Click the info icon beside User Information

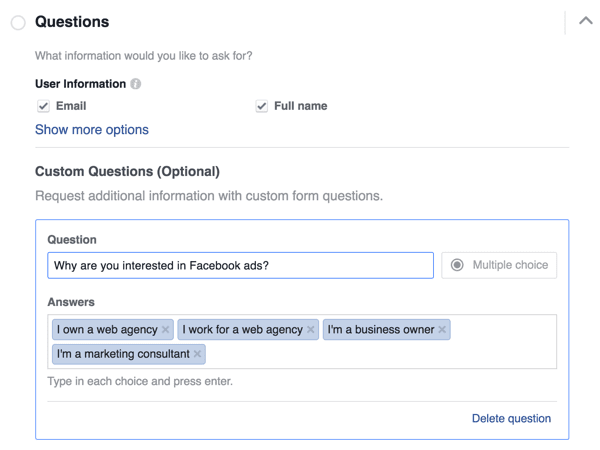pyautogui.click(x=136, y=84)
